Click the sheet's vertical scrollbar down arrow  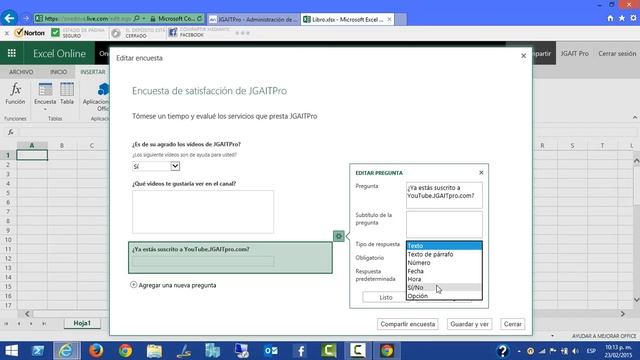coord(636,300)
